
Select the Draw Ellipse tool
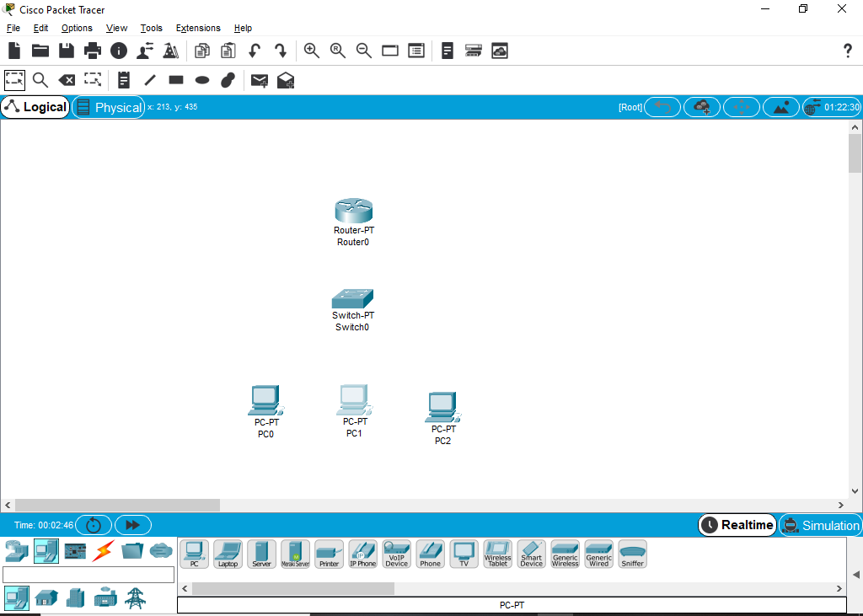click(202, 80)
